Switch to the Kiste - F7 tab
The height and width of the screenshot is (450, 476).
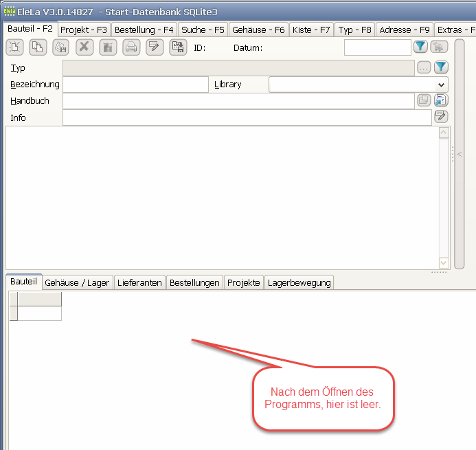[x=311, y=30]
